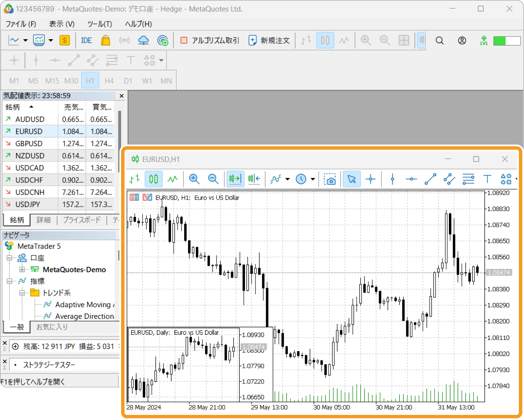
Task: Select the M15 timeframe
Action: click(52, 81)
